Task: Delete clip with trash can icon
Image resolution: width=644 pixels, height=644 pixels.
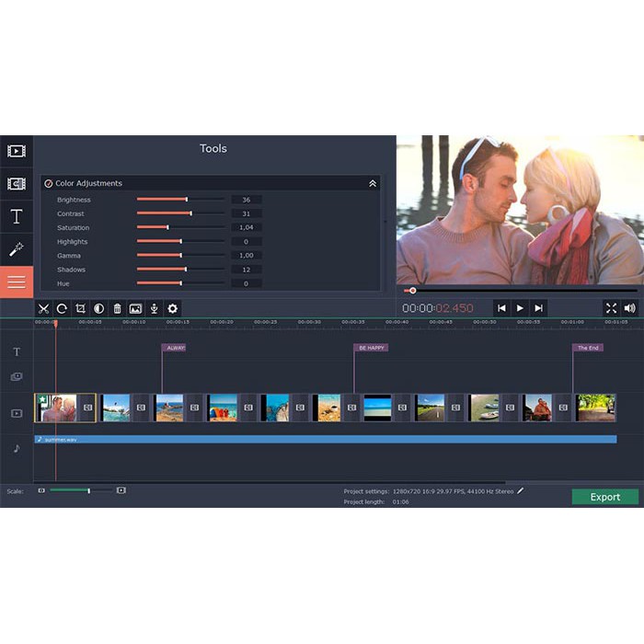Action: [117, 309]
